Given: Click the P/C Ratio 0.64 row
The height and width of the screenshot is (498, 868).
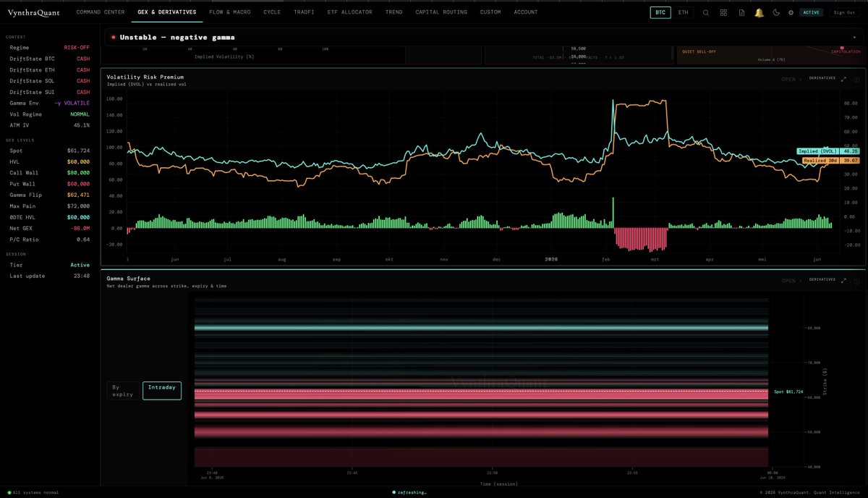Looking at the screenshot, I should 50,240.
